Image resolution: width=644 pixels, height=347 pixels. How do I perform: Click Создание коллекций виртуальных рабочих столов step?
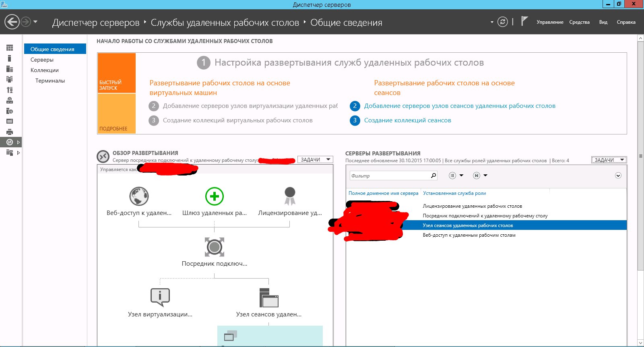(237, 120)
